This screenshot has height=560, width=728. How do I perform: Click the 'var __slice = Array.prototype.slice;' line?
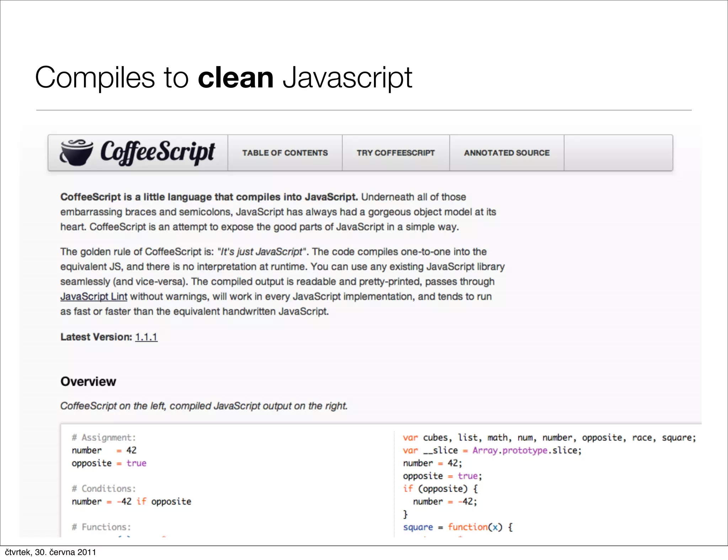pos(492,450)
